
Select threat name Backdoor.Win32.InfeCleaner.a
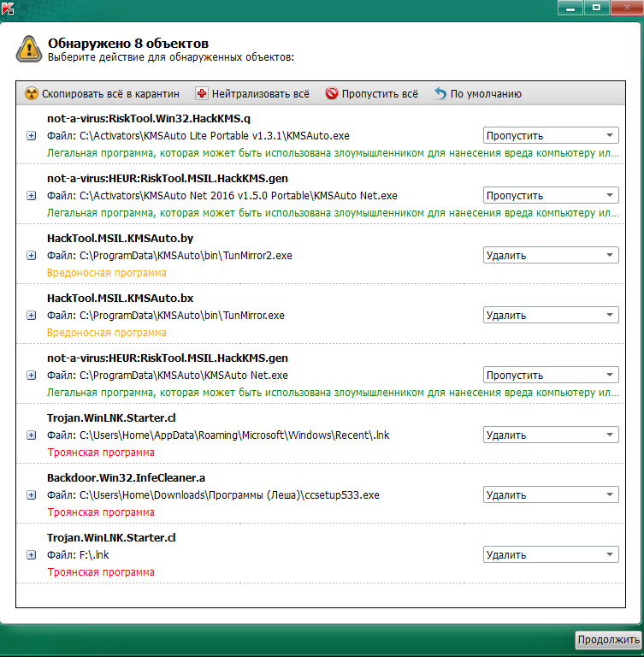click(126, 478)
